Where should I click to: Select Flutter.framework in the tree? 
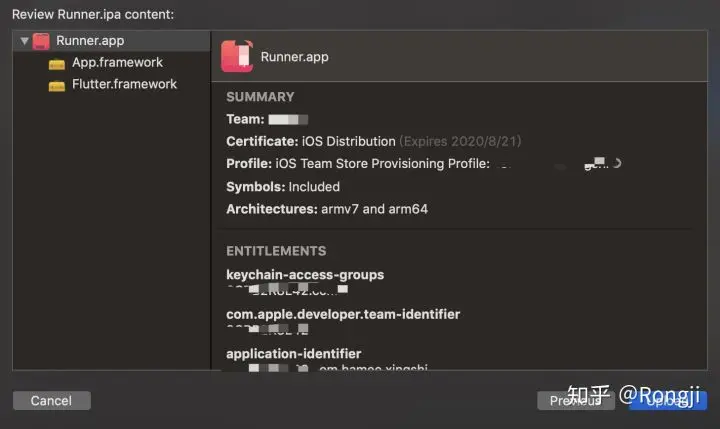pyautogui.click(x=124, y=84)
